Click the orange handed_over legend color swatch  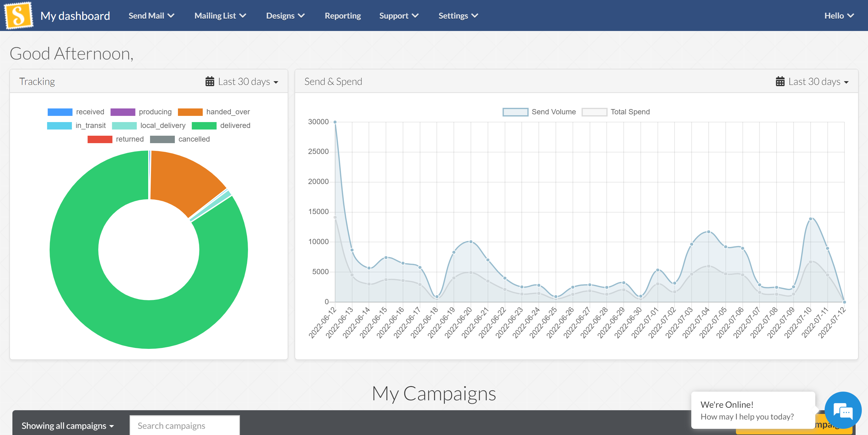[x=191, y=112]
